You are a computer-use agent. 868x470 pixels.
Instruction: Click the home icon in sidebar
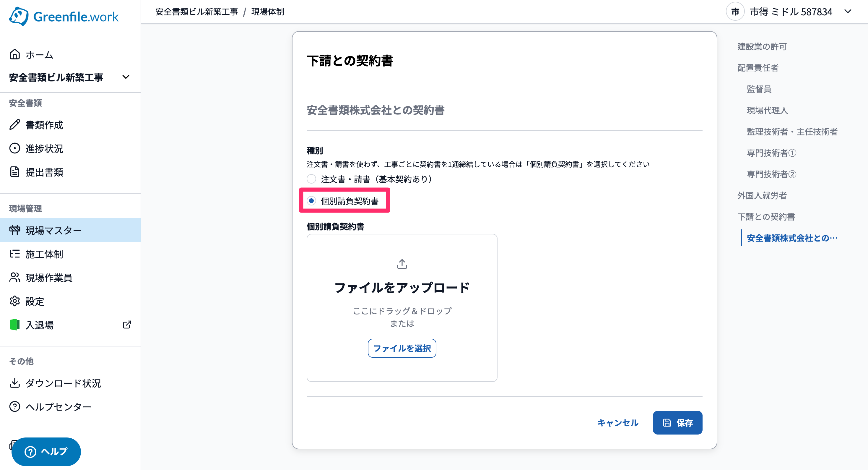tap(15, 54)
